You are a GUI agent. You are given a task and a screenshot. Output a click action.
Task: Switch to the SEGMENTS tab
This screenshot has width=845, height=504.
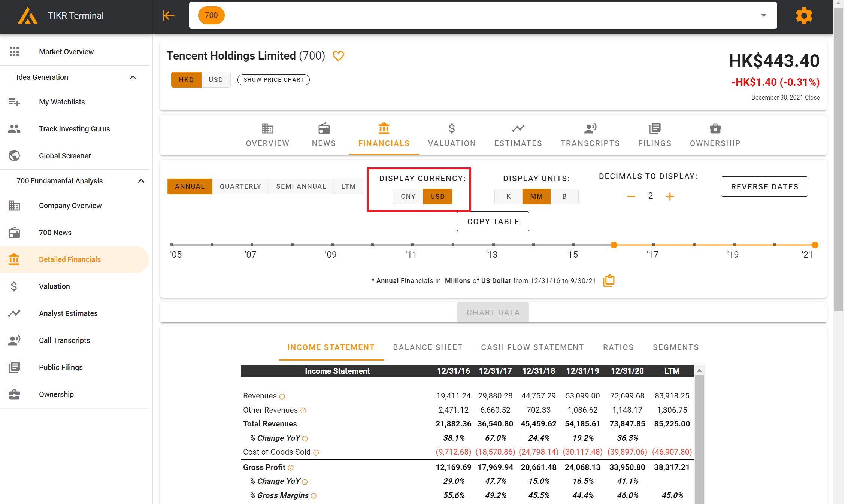[x=676, y=347]
